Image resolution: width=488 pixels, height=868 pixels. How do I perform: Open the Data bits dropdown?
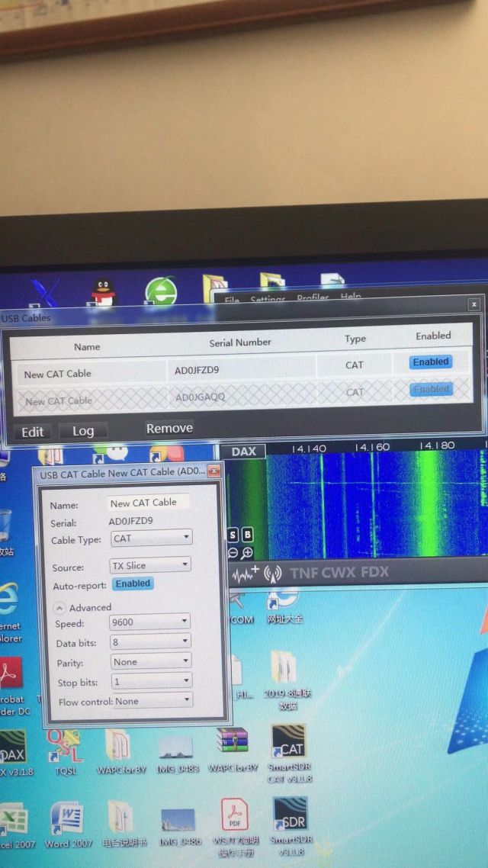click(150, 641)
